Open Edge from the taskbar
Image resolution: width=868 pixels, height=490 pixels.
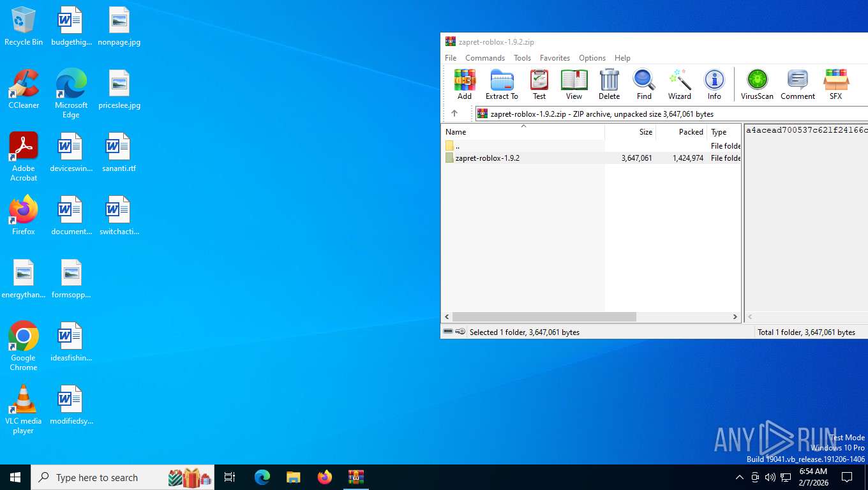click(x=262, y=477)
